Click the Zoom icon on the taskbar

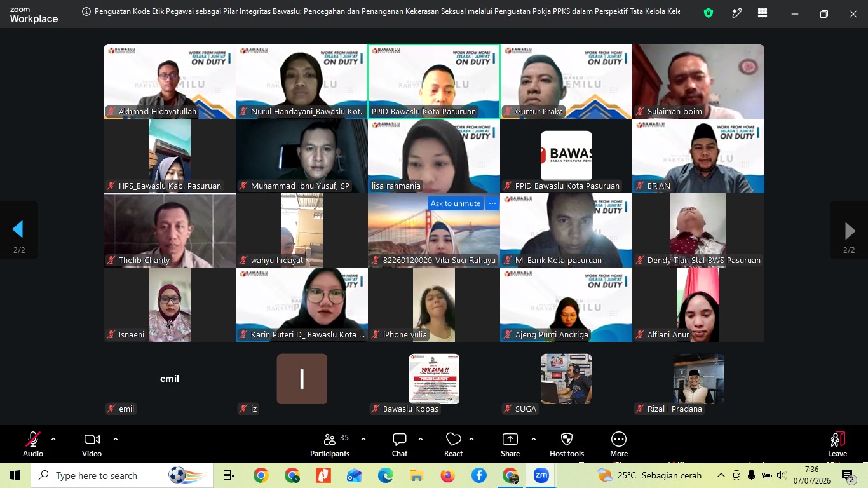(541, 475)
